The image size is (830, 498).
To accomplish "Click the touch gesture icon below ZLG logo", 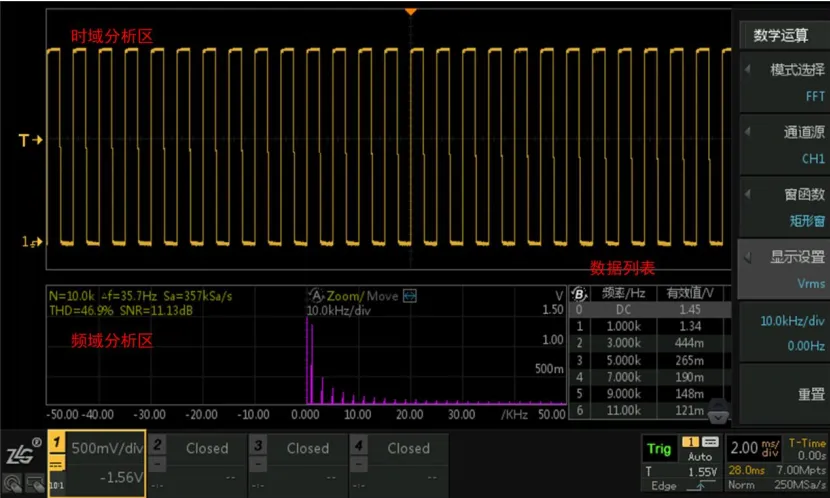I will point(12,484).
